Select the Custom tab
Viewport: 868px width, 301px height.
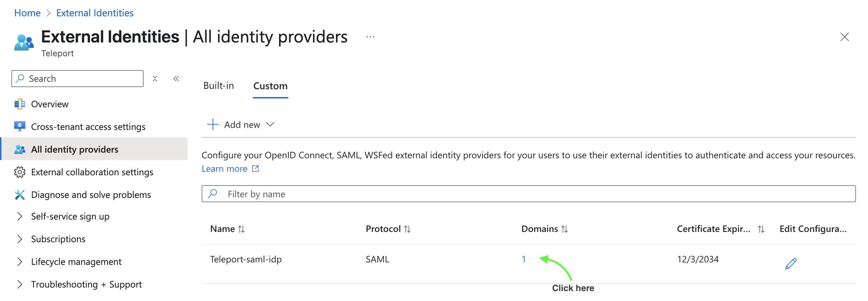point(270,85)
